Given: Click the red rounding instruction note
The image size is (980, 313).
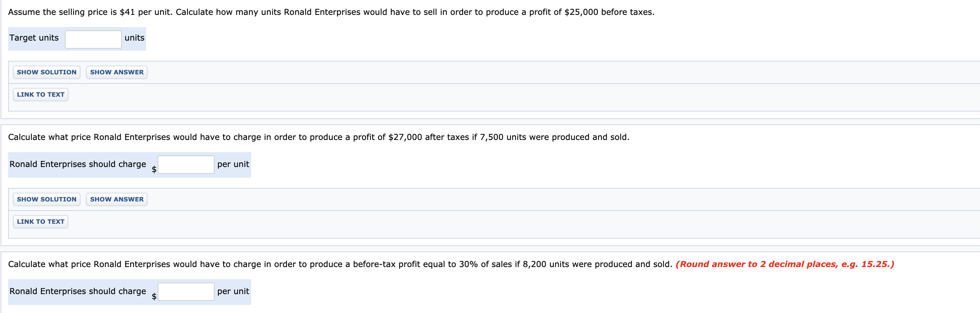Looking at the screenshot, I should point(784,264).
